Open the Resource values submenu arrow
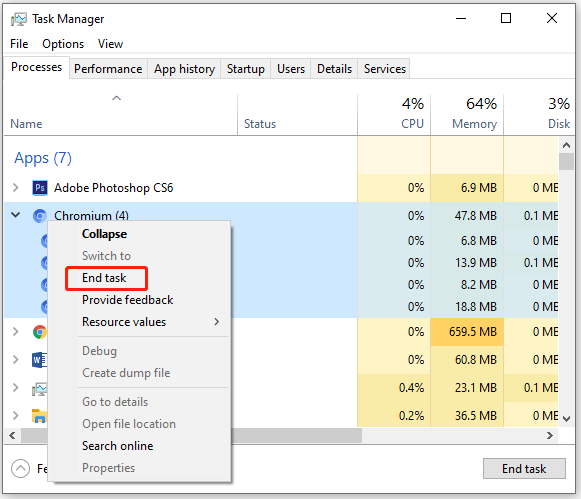 click(x=217, y=322)
